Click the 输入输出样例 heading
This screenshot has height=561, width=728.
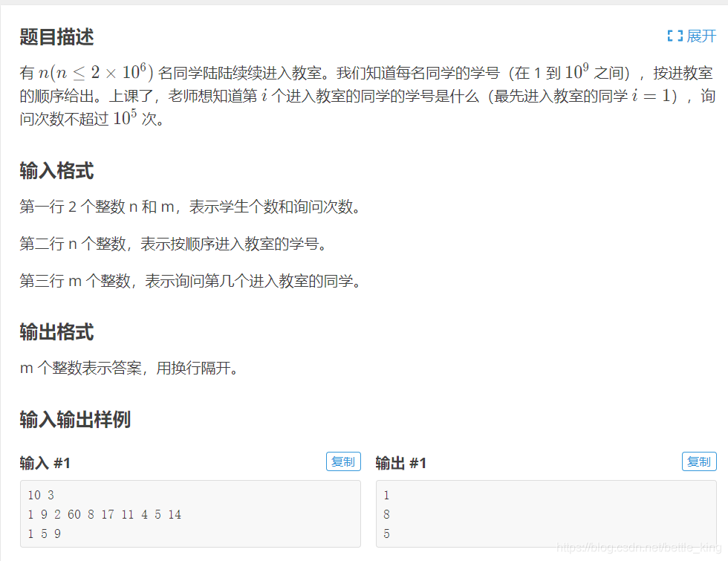click(75, 419)
